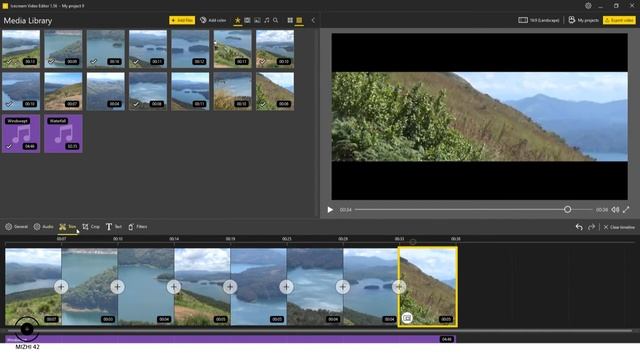Image resolution: width=640 pixels, height=360 pixels.
Task: Collapse the Media Library panel
Action: 313,20
